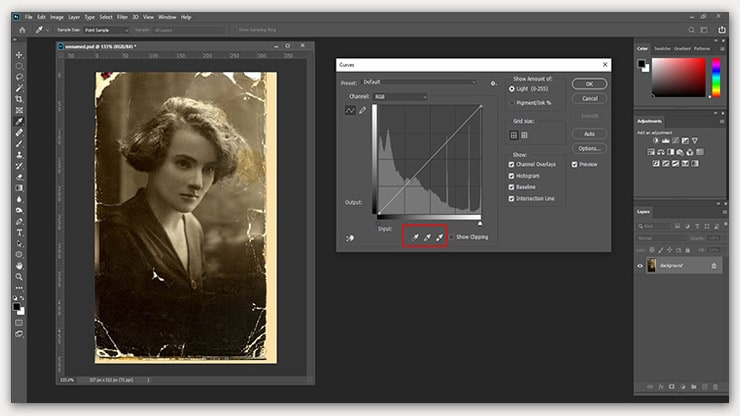Select the Lasso tool
The width and height of the screenshot is (740, 416).
(x=20, y=76)
